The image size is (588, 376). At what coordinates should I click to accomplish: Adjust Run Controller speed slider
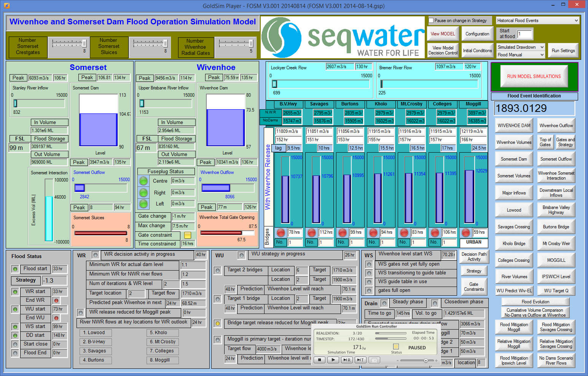tap(425, 360)
